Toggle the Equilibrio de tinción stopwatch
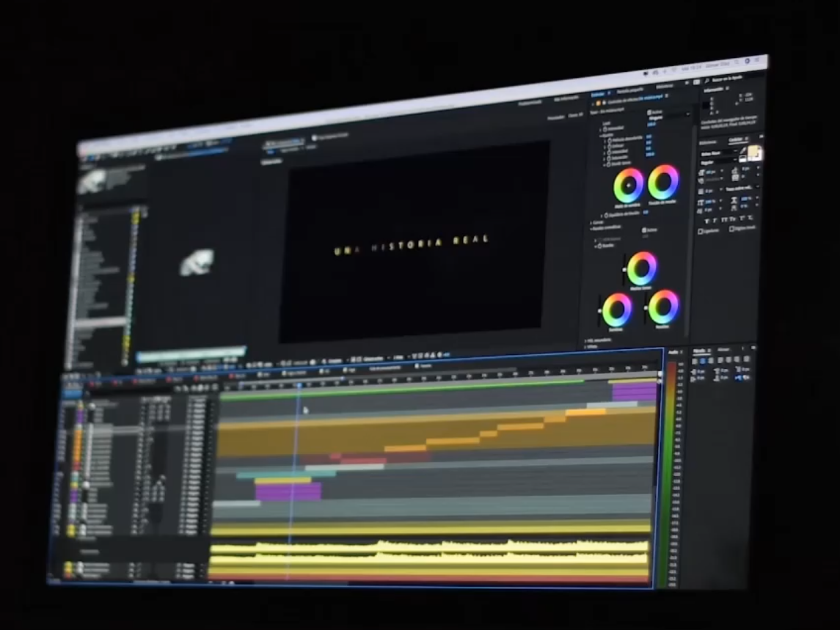840x630 pixels. (x=606, y=215)
